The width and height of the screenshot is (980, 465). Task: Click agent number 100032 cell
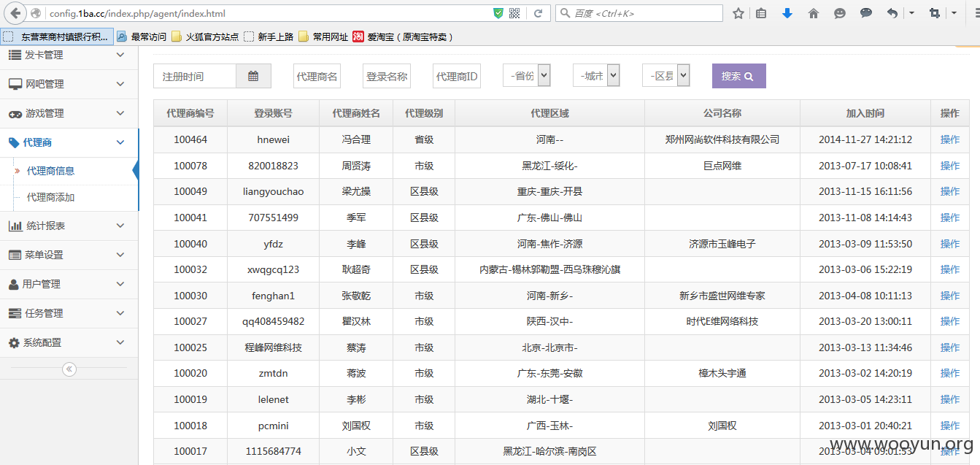[x=190, y=269]
